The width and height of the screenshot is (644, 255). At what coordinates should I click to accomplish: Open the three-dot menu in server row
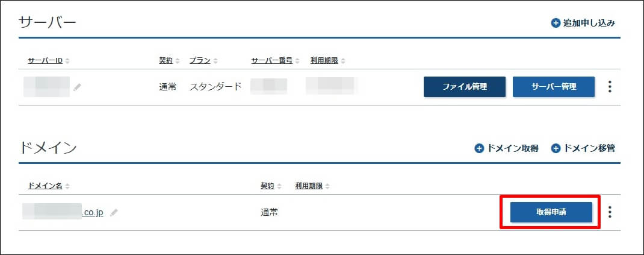pos(610,87)
